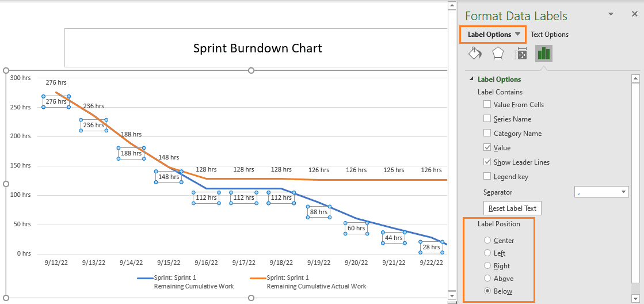The width and height of the screenshot is (644, 304).
Task: Click the orange 276 hrs label above line
Action: coord(56,82)
